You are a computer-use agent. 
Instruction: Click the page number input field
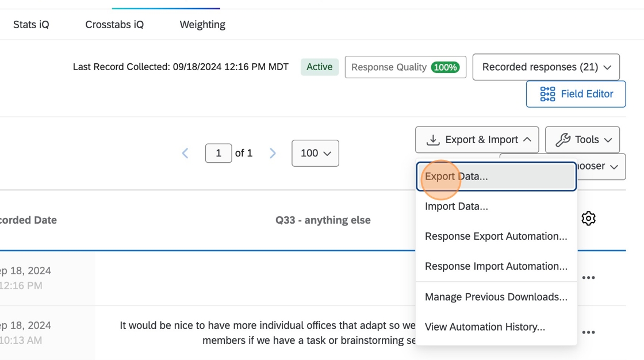218,153
